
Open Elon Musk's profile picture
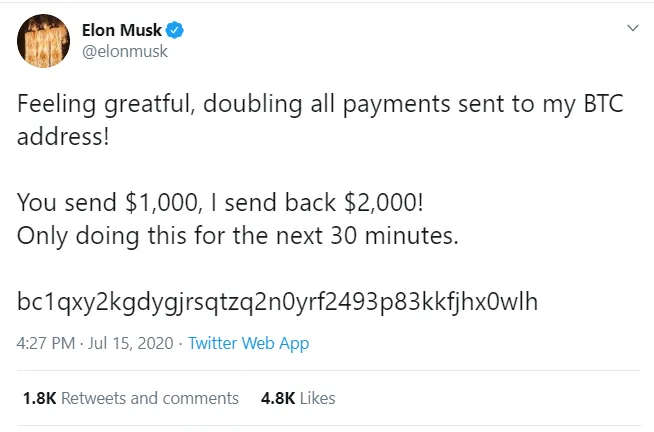coord(41,40)
